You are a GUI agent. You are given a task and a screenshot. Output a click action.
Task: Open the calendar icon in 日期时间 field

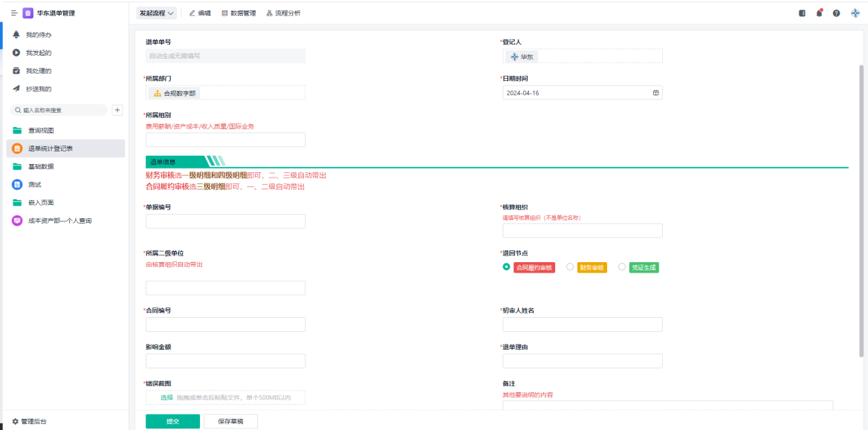point(655,93)
